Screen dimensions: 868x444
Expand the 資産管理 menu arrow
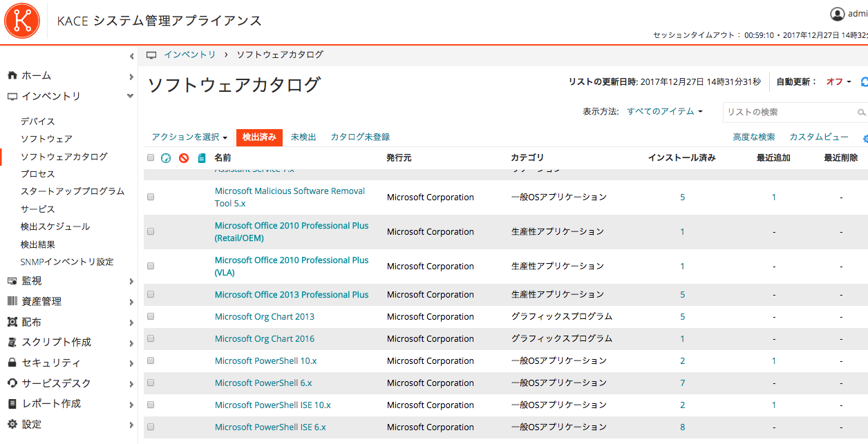[x=131, y=302]
